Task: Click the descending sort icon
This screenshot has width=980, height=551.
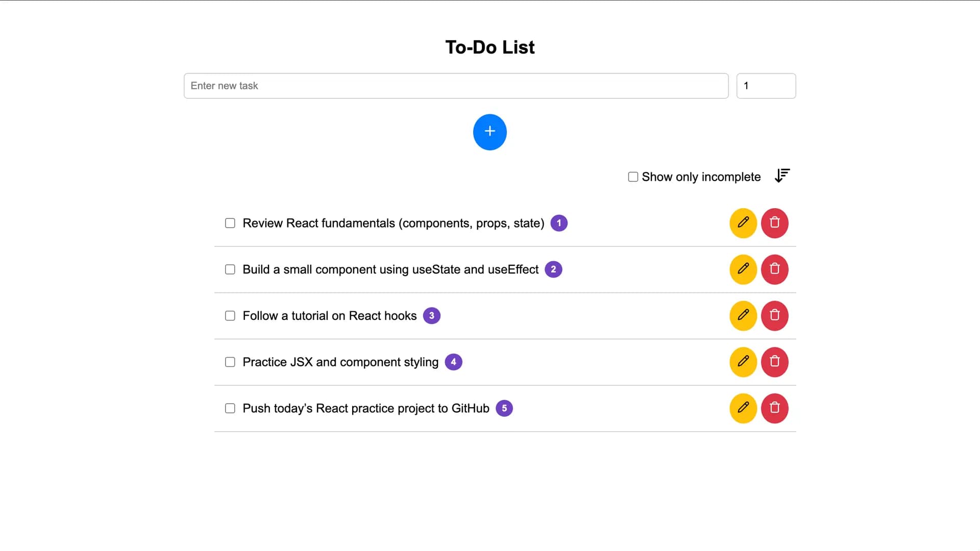Action: coord(782,176)
